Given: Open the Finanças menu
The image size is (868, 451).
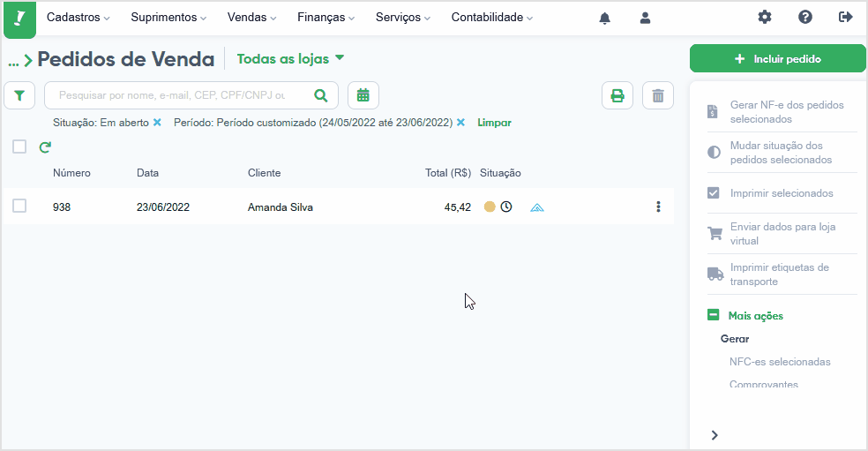Looking at the screenshot, I should pyautogui.click(x=326, y=17).
